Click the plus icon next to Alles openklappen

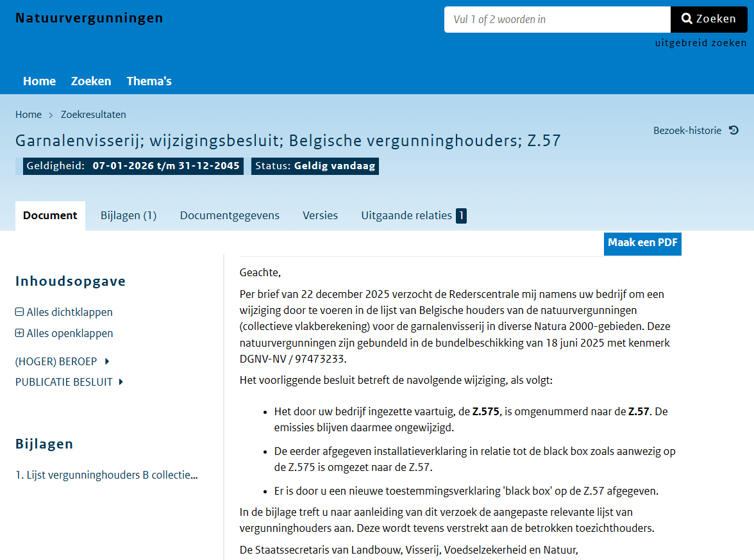(19, 333)
